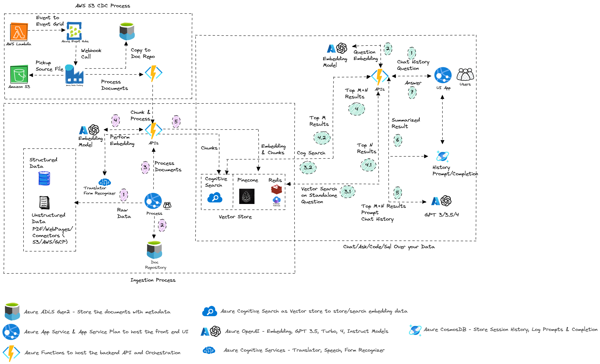Select the Azure Data Factory icon
This screenshot has width=600, height=364.
[x=74, y=74]
